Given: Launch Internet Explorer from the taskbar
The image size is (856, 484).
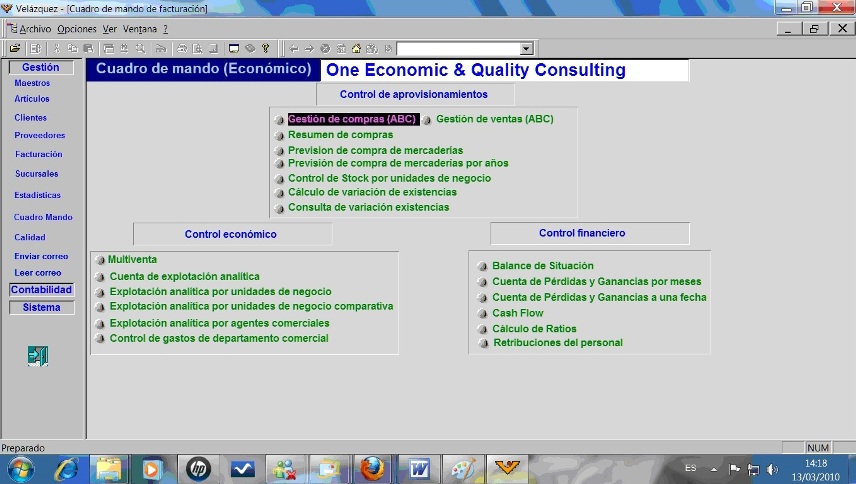Looking at the screenshot, I should pos(66,469).
